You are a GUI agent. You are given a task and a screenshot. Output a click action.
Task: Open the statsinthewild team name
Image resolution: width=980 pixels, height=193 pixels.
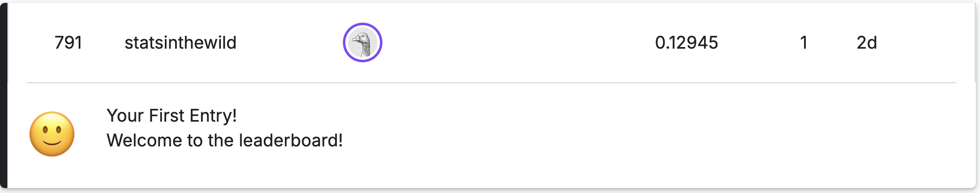(x=181, y=43)
